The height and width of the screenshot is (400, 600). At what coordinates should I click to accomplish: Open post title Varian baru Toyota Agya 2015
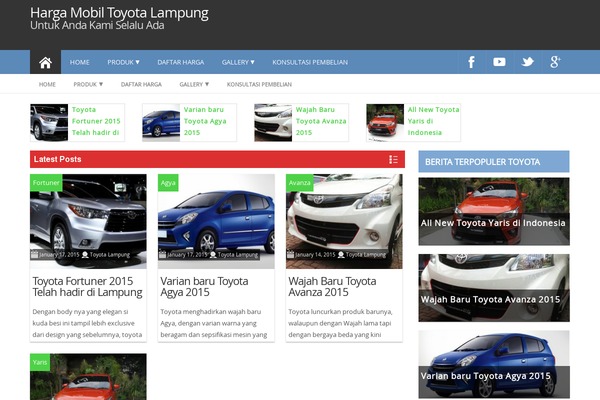[204, 287]
